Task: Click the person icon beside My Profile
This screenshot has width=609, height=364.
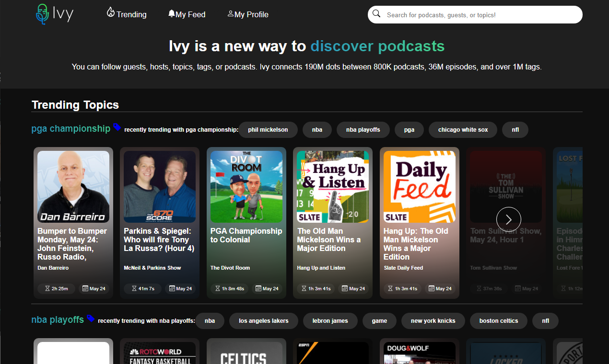Action: [231, 13]
